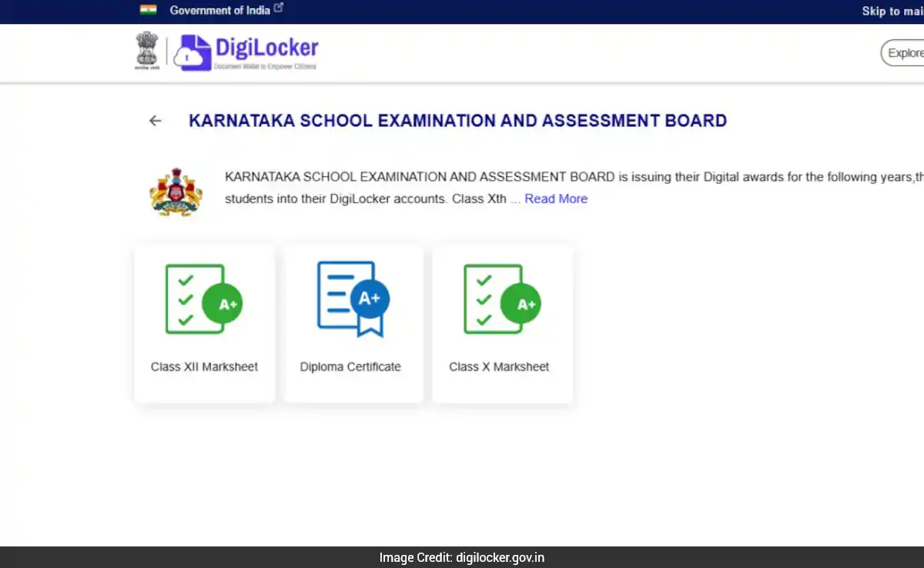This screenshot has width=924, height=568.
Task: Choose the Class XII Marksheet label
Action: coord(204,367)
